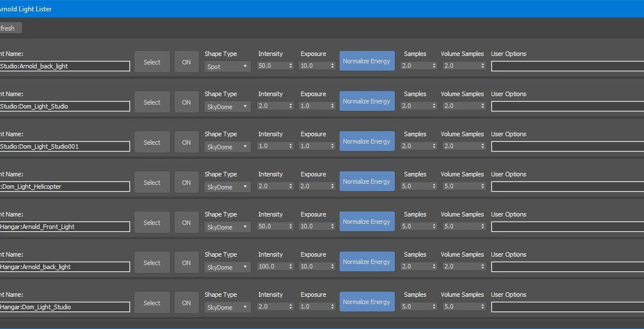Click User Options field for Studio:Arnold_back_light

point(567,66)
